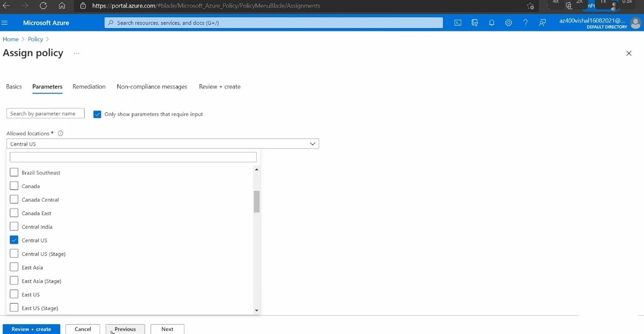This screenshot has width=644, height=334.
Task: Collapse the Allowed locations dropdown
Action: [312, 144]
